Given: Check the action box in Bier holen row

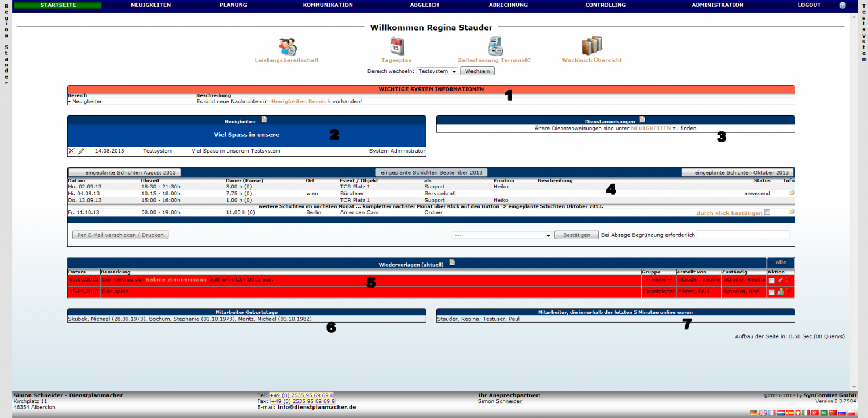Looking at the screenshot, I should point(772,292).
